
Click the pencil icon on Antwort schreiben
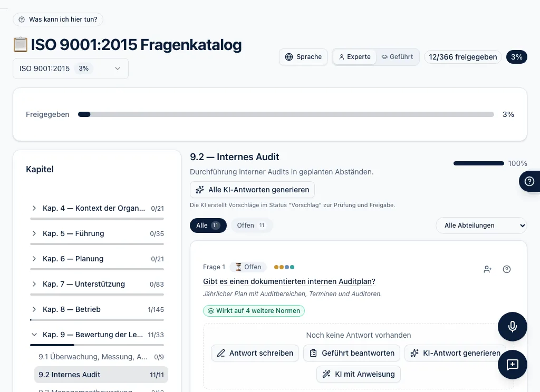pyautogui.click(x=221, y=353)
